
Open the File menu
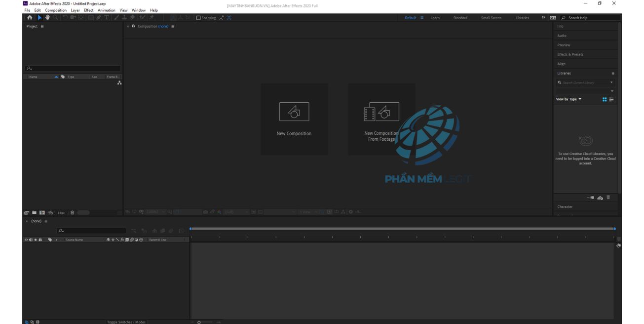tap(27, 10)
